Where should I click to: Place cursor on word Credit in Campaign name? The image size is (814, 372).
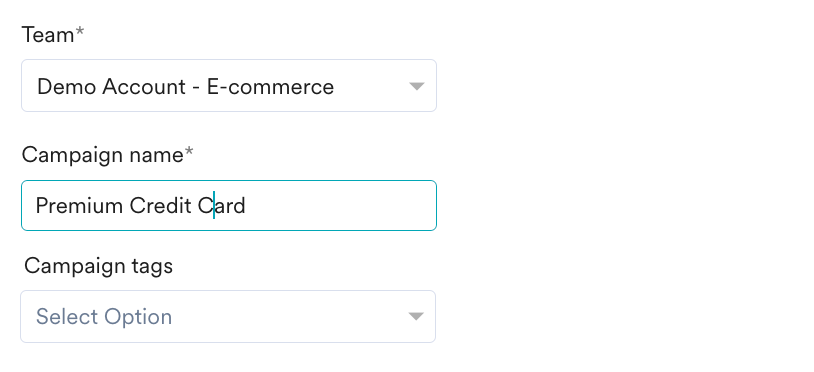click(160, 206)
